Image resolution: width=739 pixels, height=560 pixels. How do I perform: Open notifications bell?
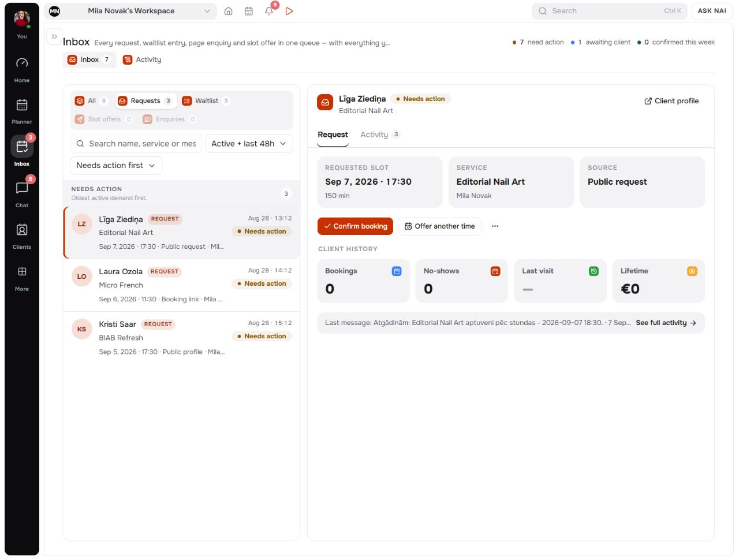point(269,11)
